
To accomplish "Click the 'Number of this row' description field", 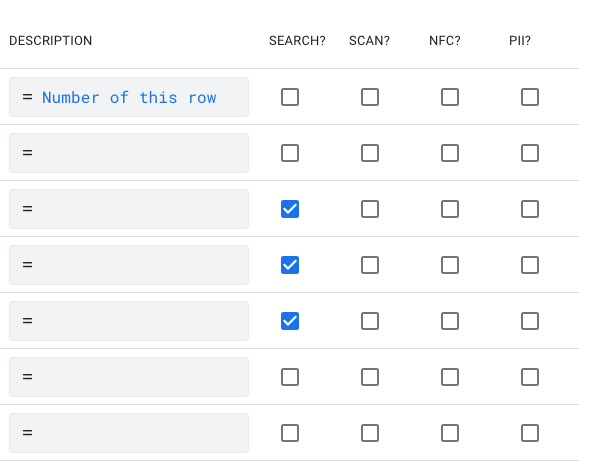I will tap(129, 97).
